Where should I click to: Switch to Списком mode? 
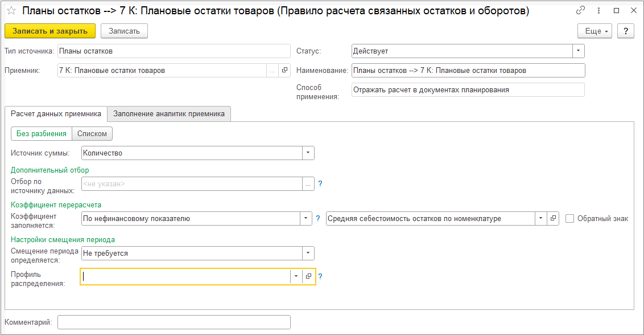(x=92, y=133)
